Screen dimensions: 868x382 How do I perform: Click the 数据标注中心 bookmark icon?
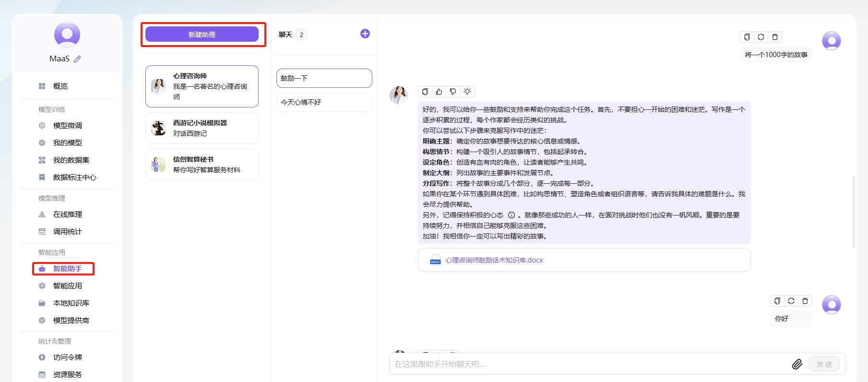(42, 177)
